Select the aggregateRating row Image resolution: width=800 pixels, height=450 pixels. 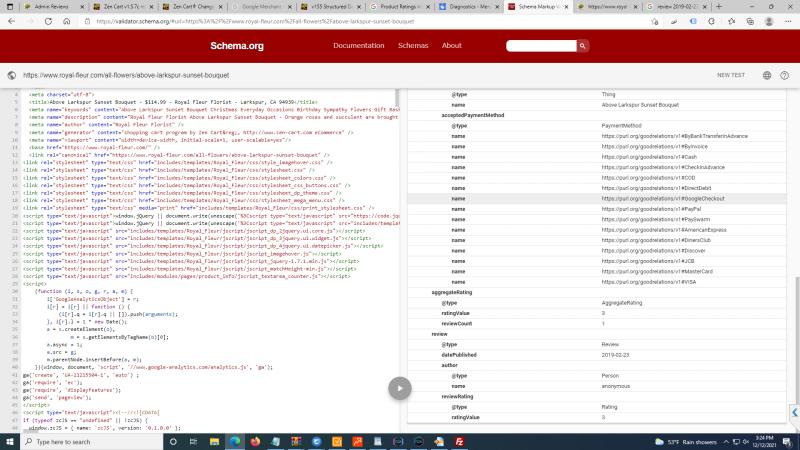point(597,292)
